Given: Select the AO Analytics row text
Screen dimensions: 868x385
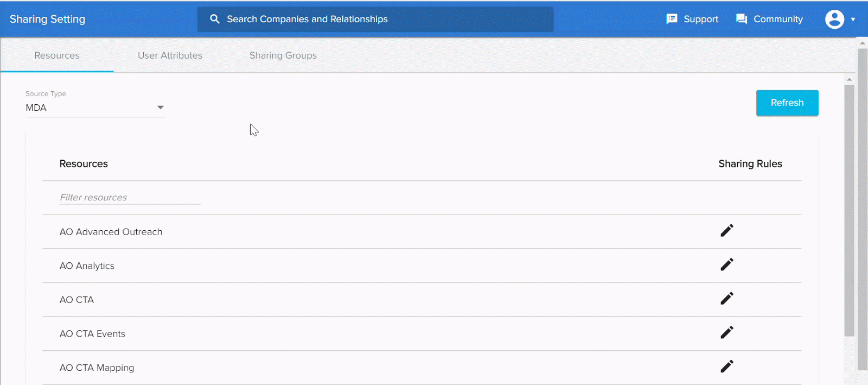Looking at the screenshot, I should [x=87, y=266].
